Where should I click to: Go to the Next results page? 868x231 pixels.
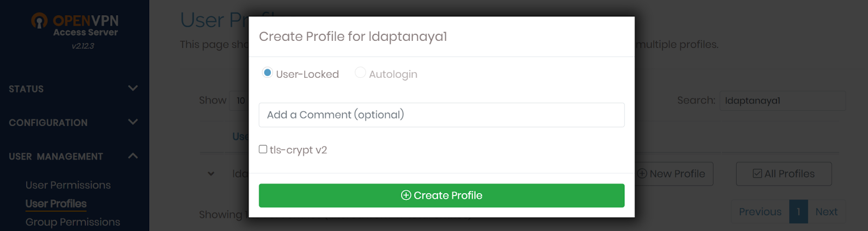click(x=826, y=212)
